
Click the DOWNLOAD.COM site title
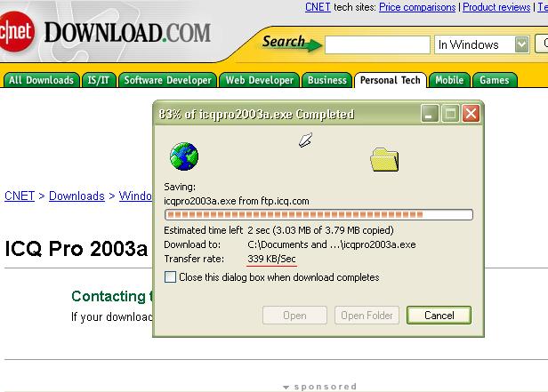click(127, 33)
